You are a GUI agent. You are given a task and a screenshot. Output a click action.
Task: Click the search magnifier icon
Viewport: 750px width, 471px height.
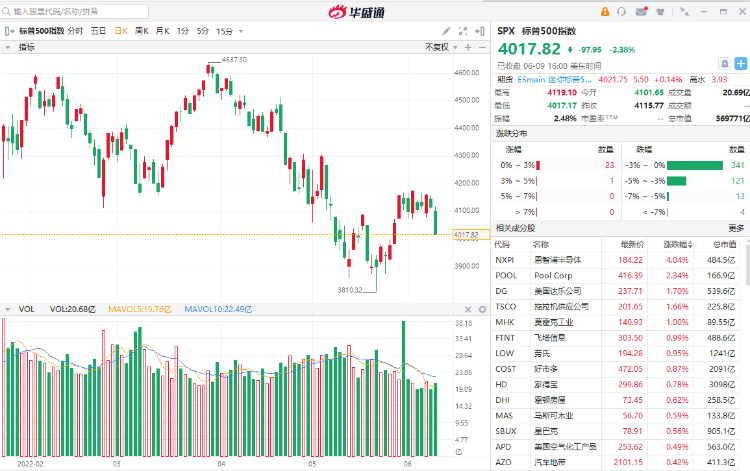tap(7, 11)
